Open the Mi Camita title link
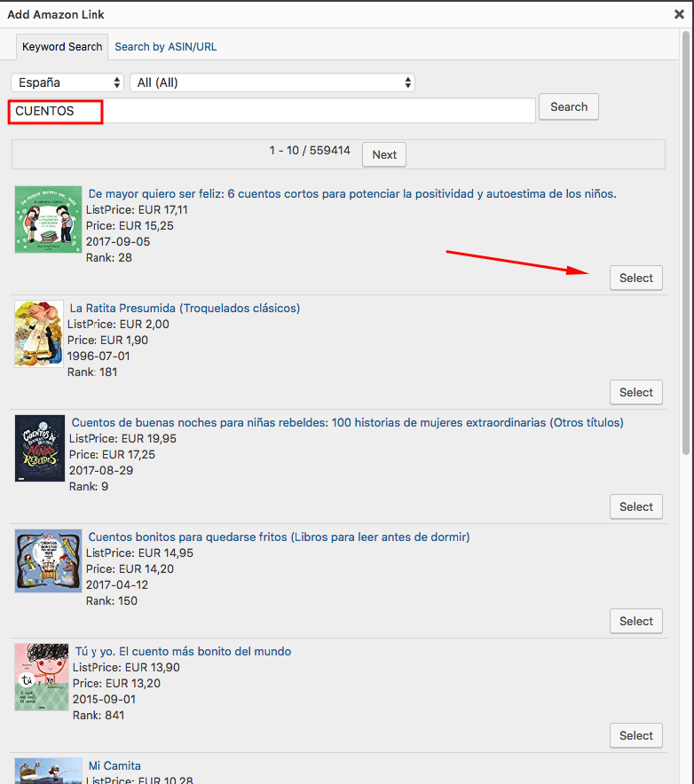The width and height of the screenshot is (694, 784). (114, 766)
